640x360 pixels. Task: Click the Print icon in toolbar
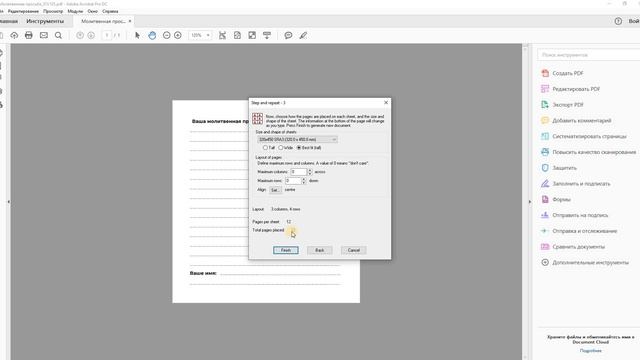click(29, 36)
